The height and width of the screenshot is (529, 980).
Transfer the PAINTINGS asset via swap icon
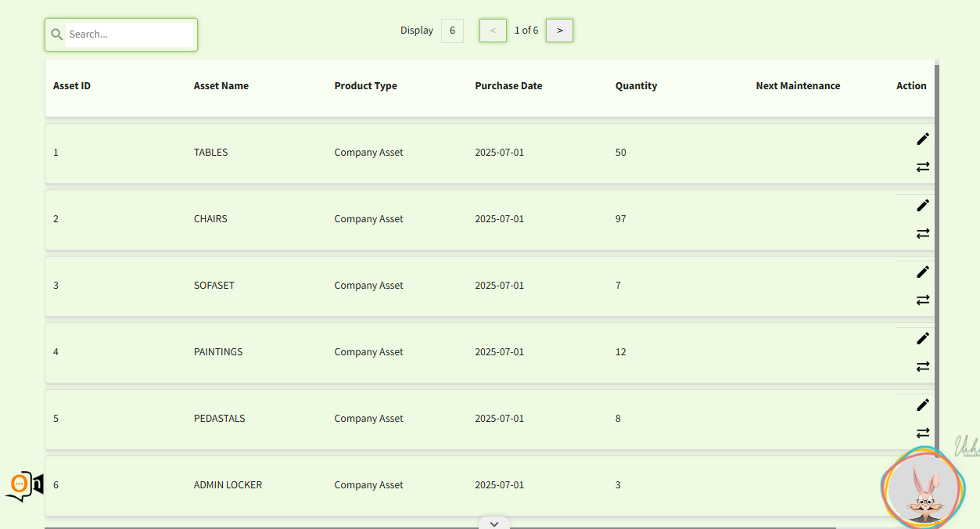(923, 366)
